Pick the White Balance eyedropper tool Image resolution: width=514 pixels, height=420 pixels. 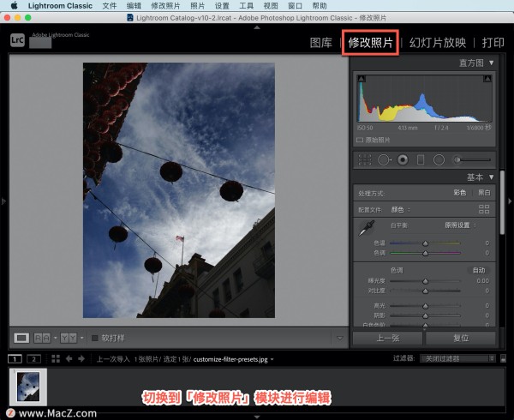pos(366,228)
